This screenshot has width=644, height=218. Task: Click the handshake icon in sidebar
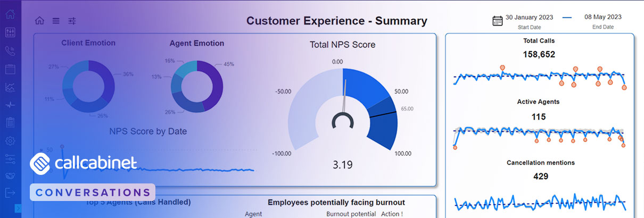tap(10, 175)
